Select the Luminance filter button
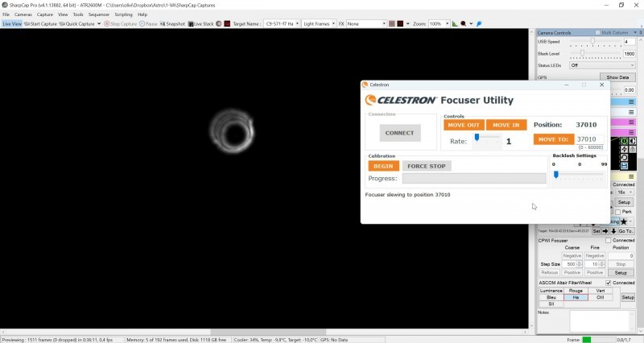644x343 pixels. point(551,291)
